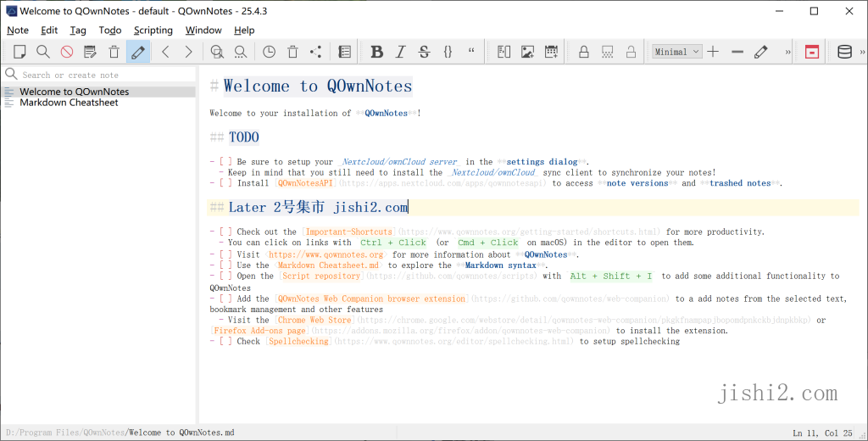Click the Important-Shortcuts link
Screen dimensions: 868x441
(x=349, y=232)
